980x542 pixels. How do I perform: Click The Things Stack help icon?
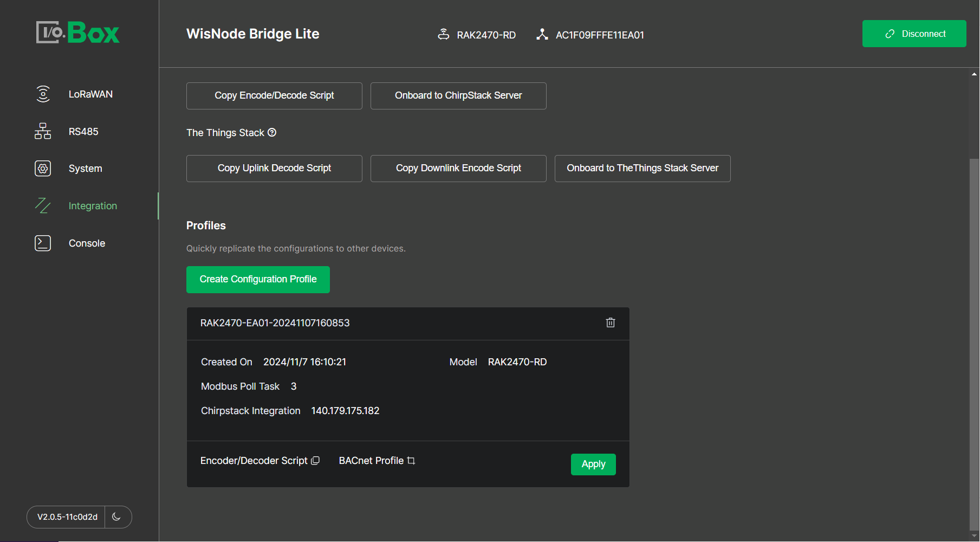click(272, 132)
